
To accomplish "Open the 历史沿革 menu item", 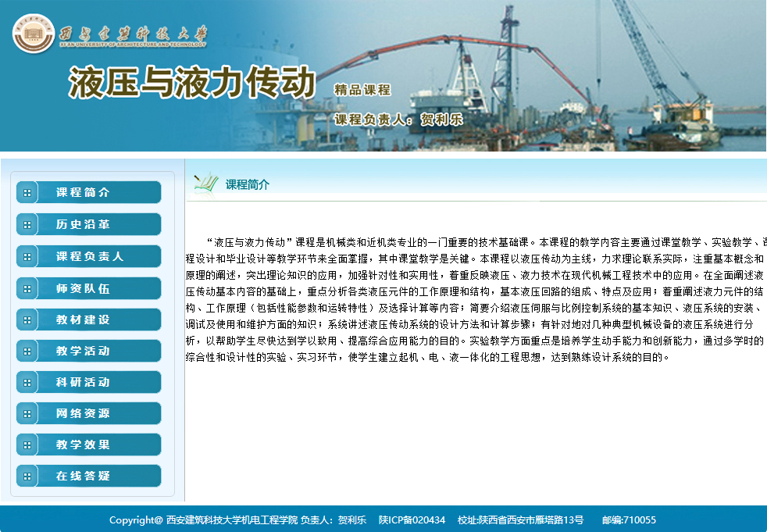I will coord(83,225).
